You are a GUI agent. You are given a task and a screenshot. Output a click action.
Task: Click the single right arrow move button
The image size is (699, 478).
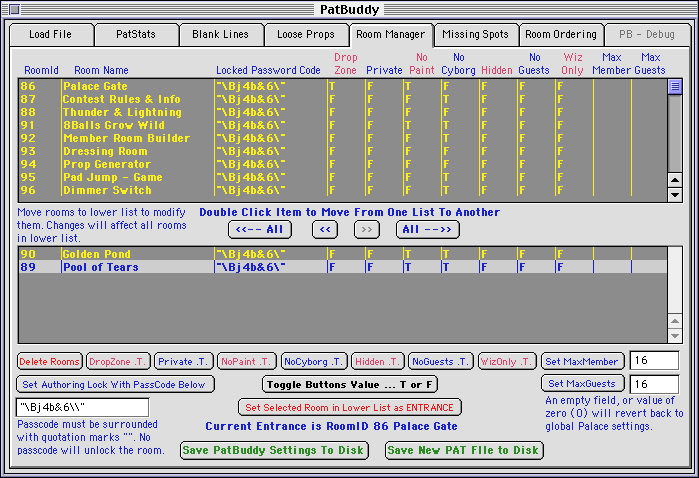coord(368,229)
